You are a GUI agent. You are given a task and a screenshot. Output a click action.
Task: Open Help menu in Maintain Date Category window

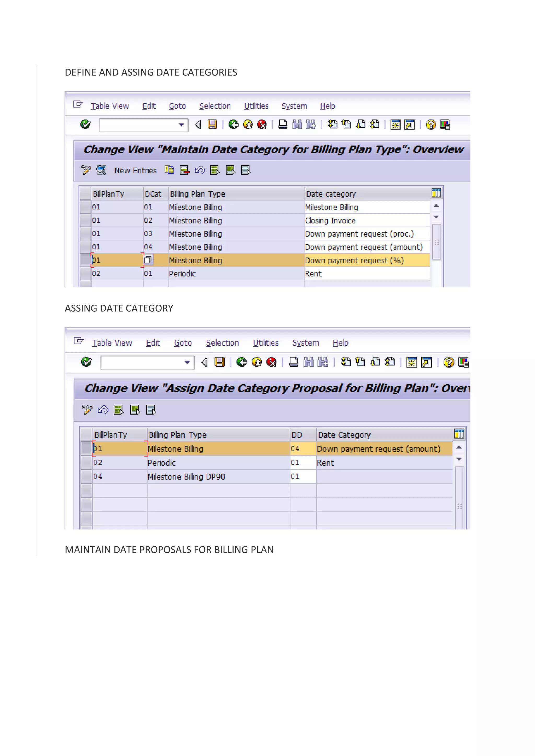click(328, 106)
